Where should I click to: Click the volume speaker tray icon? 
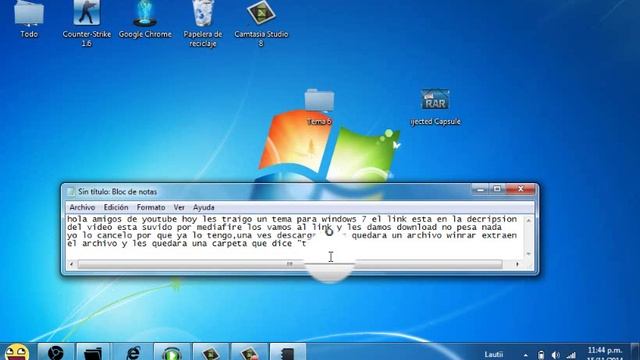[556, 355]
